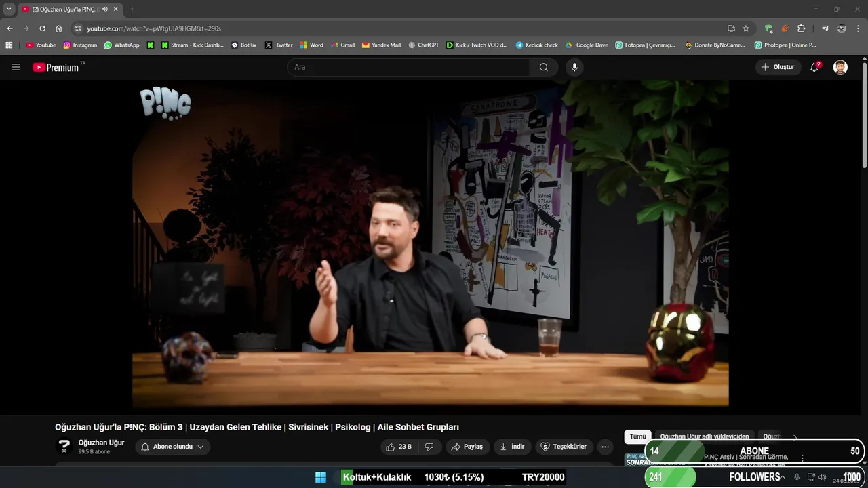Open Oğuzhan Uğur channel avatar
868x488 pixels.
(64, 447)
